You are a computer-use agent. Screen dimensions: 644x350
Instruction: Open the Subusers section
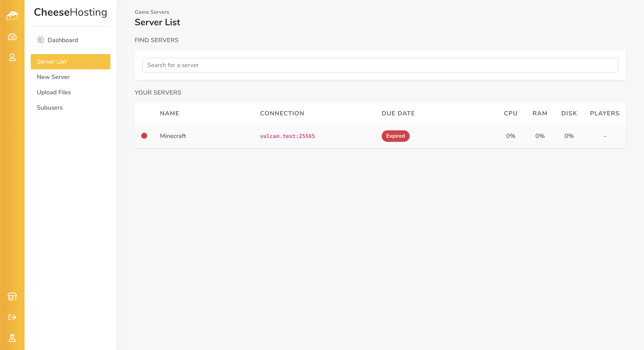pyautogui.click(x=49, y=107)
